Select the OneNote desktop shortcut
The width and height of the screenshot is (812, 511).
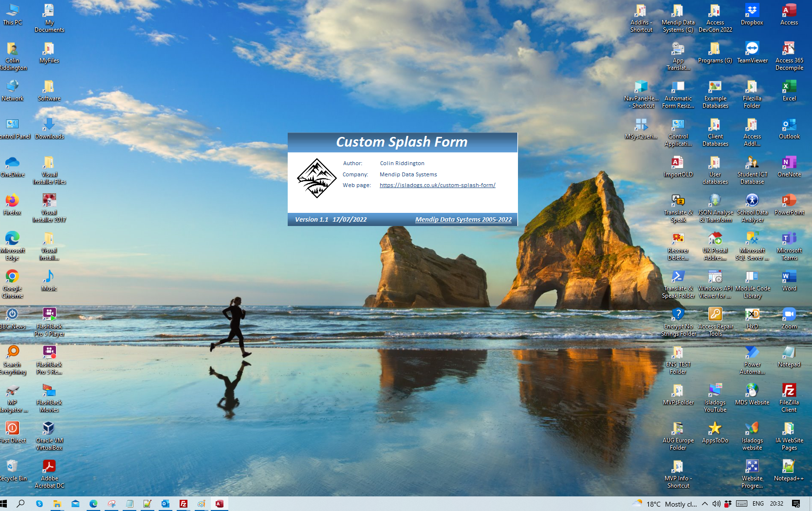coord(789,167)
